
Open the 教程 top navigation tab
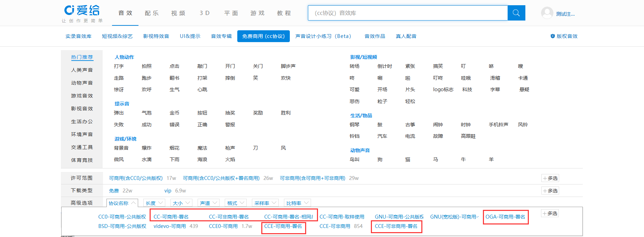coord(284,13)
